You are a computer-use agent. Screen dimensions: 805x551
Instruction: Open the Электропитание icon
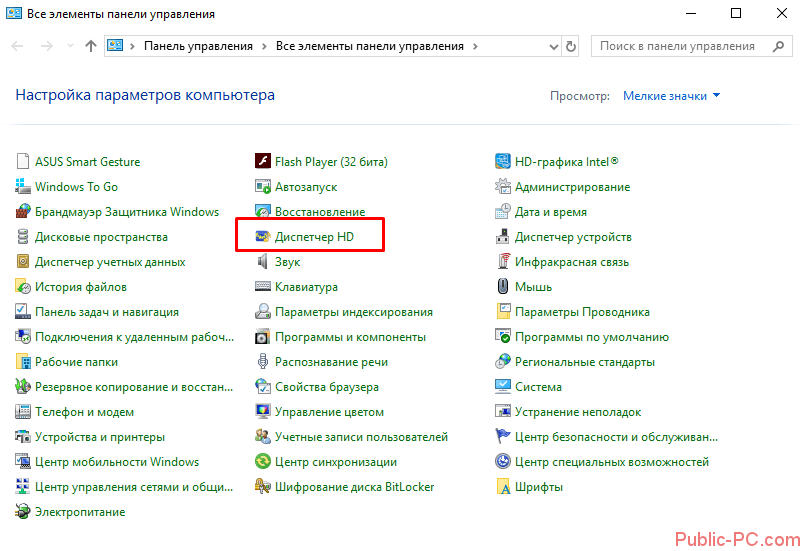(23, 512)
